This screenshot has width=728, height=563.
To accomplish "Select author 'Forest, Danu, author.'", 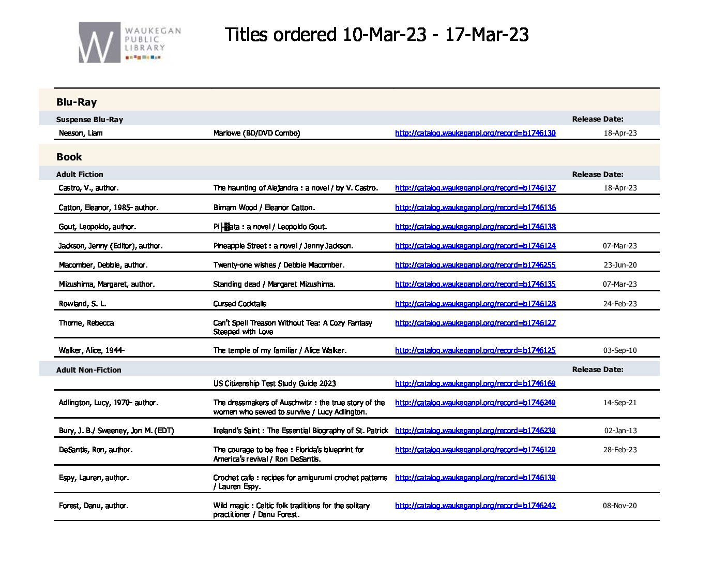I will (x=94, y=506).
